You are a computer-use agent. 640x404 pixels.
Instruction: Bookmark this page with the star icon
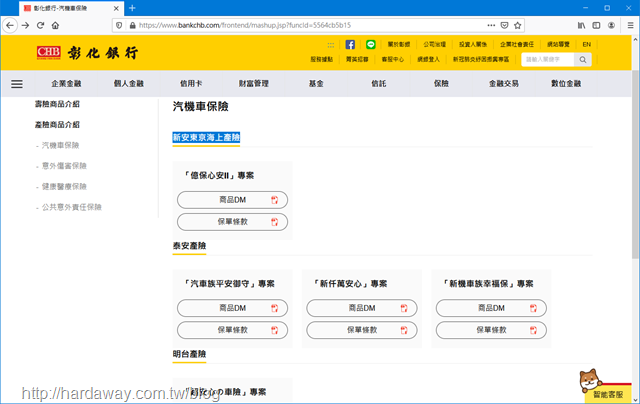pos(518,25)
